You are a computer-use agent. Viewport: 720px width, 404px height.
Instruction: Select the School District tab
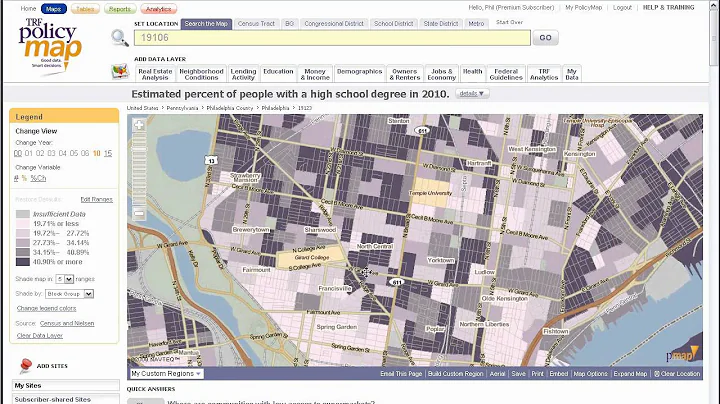(x=394, y=24)
